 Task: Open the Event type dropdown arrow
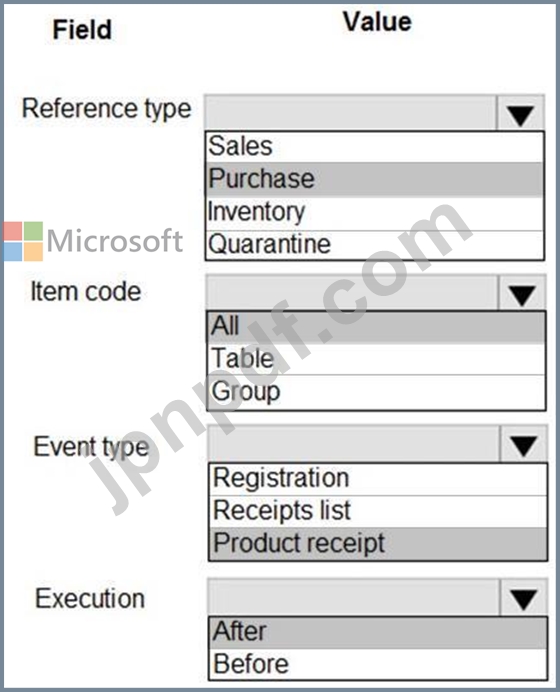tap(524, 444)
